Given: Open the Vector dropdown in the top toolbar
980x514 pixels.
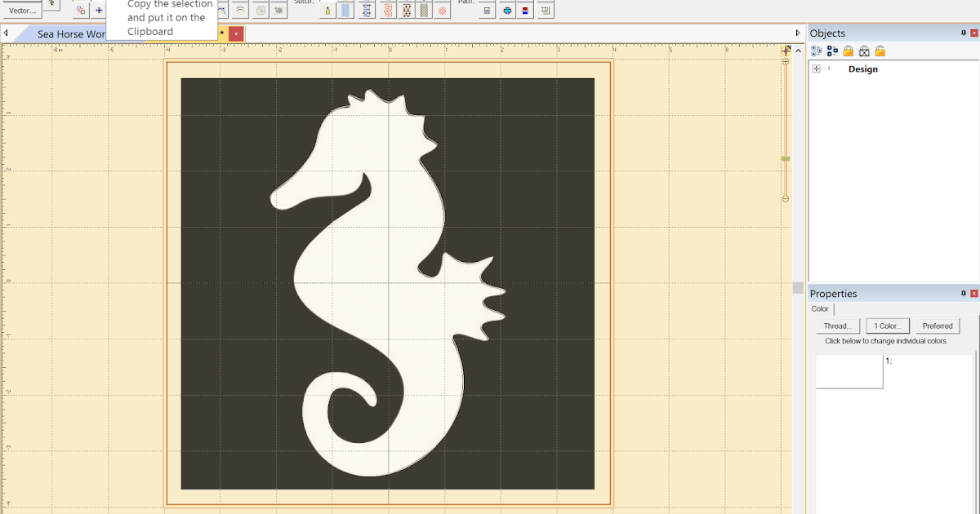Looking at the screenshot, I should (22, 10).
